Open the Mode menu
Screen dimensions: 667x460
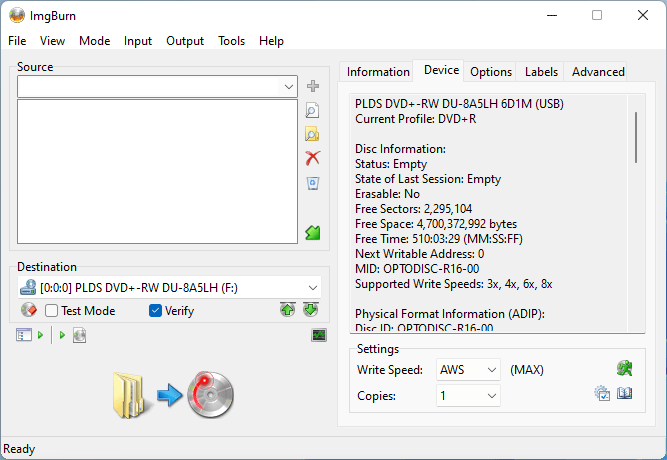click(x=94, y=41)
